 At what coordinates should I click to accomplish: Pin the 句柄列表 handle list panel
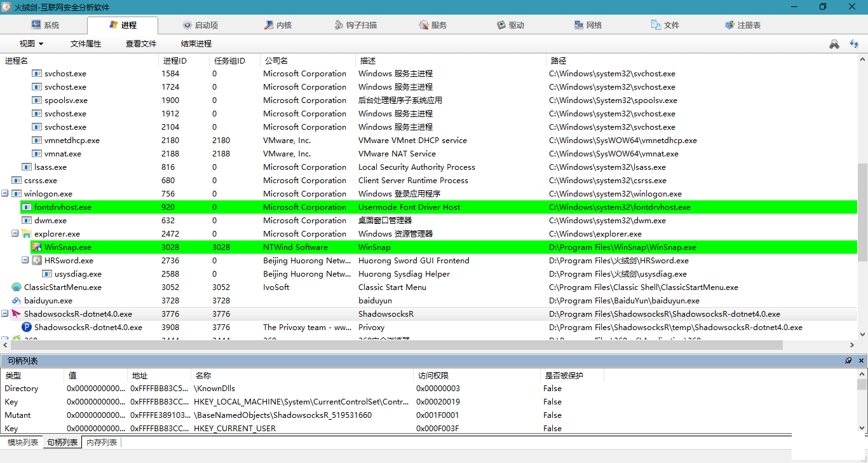[x=848, y=361]
